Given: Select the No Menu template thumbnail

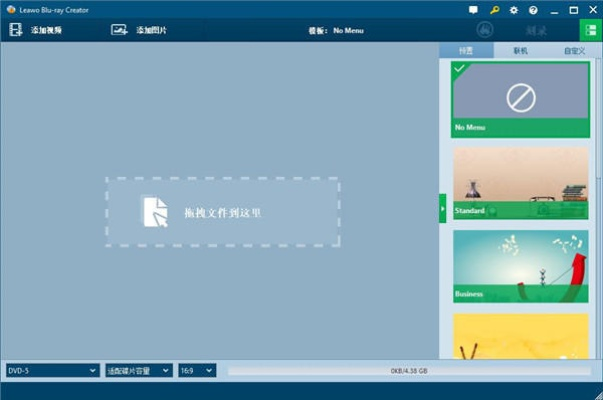Looking at the screenshot, I should click(x=520, y=98).
